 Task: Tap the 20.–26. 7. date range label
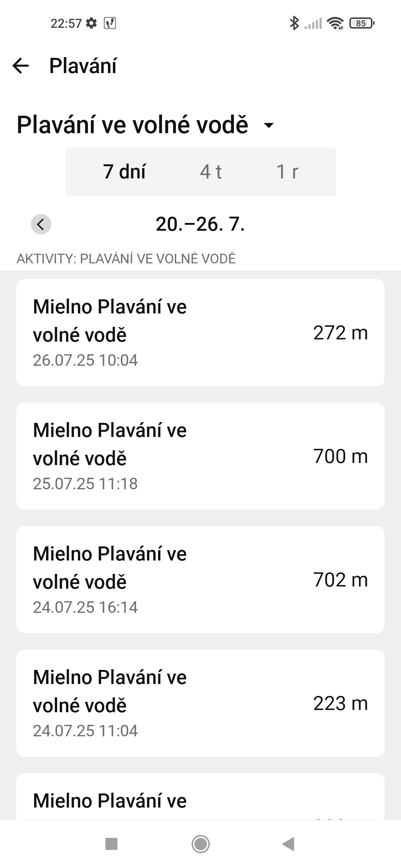point(200,224)
